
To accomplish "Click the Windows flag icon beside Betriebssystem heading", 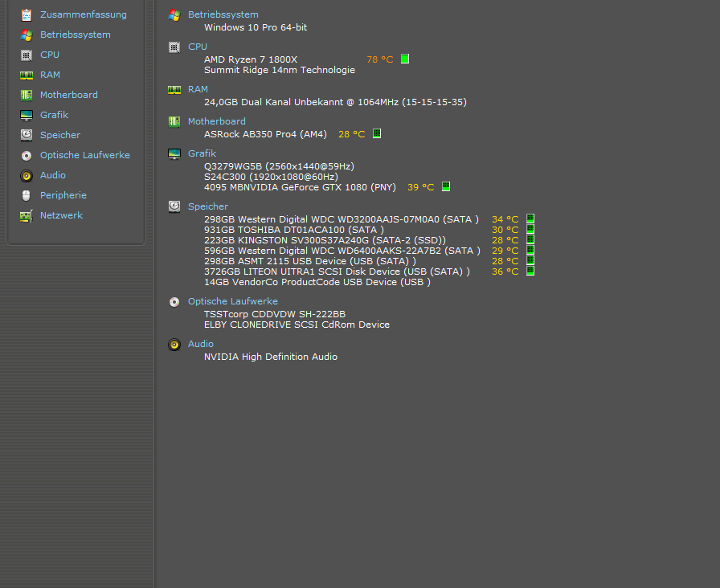I will (174, 15).
